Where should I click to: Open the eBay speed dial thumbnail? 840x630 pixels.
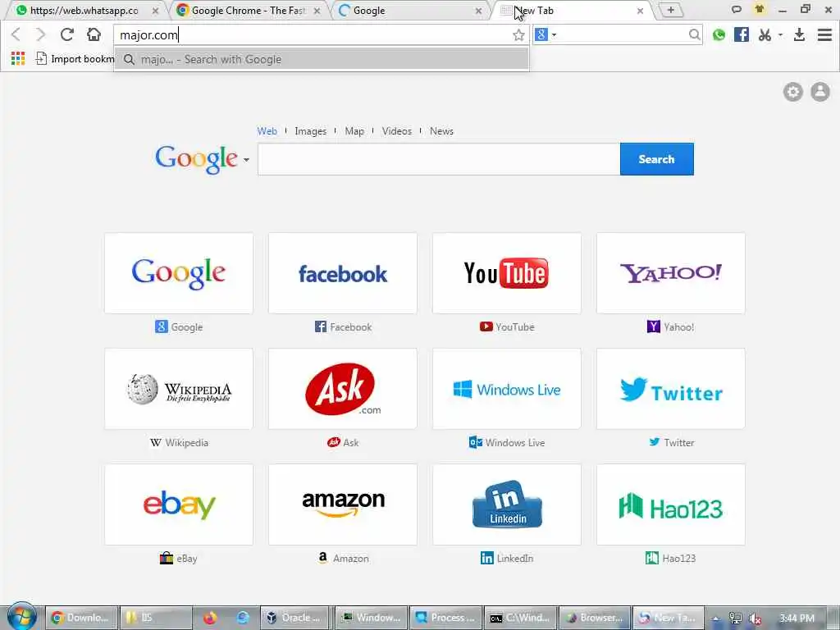(x=179, y=504)
